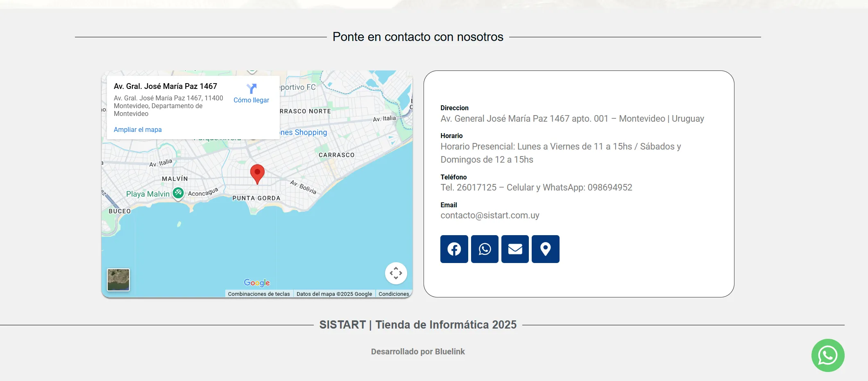Click the Google logo on the map
The image size is (868, 381).
coord(257,283)
